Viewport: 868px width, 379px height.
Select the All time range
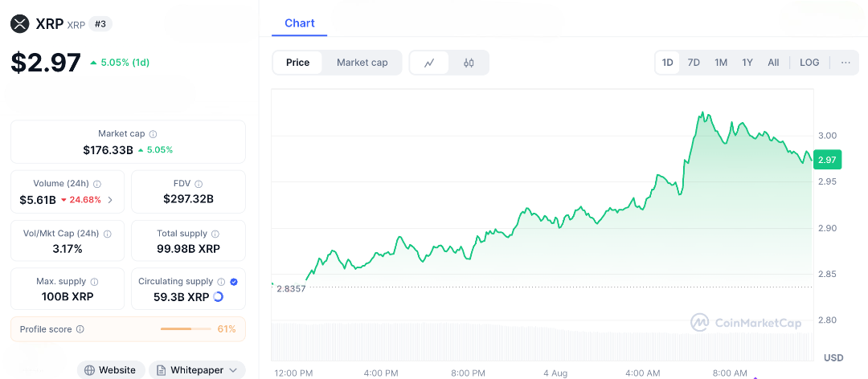773,63
